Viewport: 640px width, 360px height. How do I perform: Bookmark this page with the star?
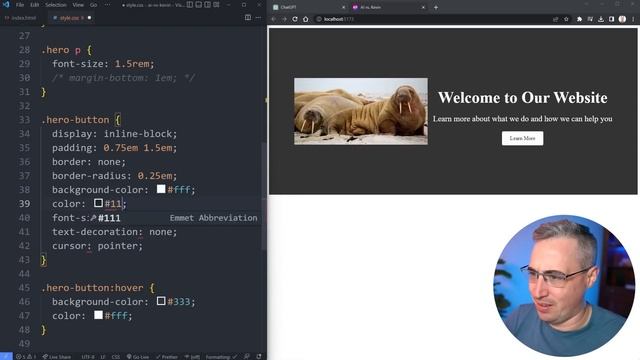[x=566, y=19]
